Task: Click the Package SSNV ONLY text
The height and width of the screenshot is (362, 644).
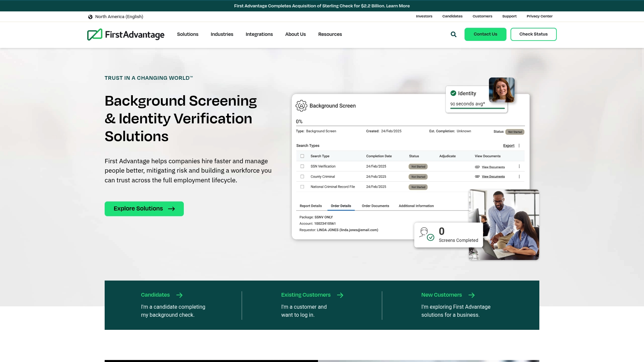Action: pyautogui.click(x=316, y=217)
